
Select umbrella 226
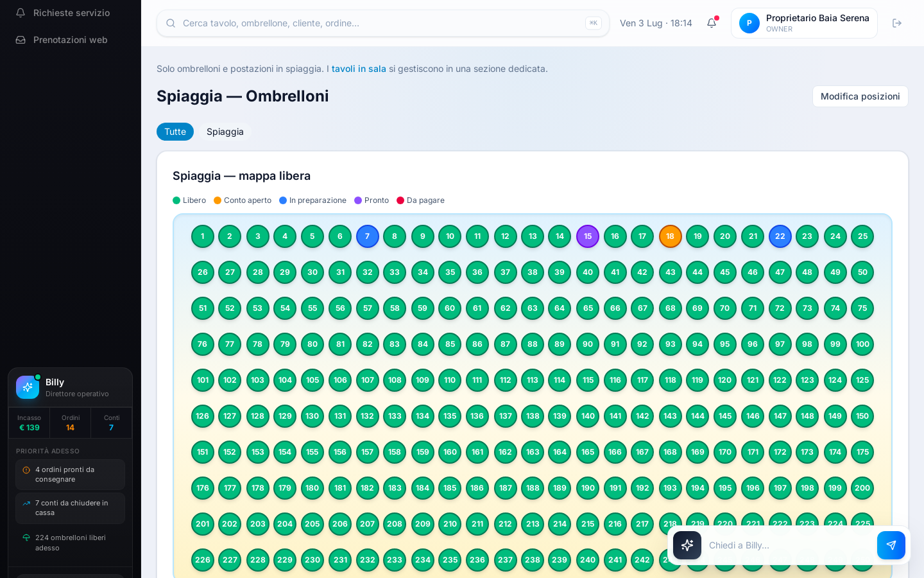click(x=203, y=560)
